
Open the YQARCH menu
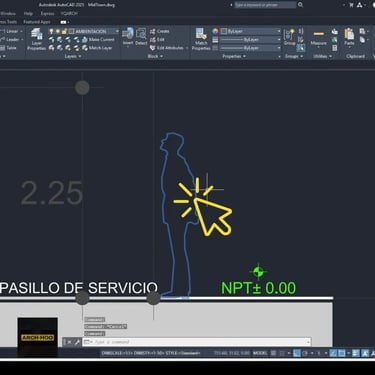(x=69, y=14)
